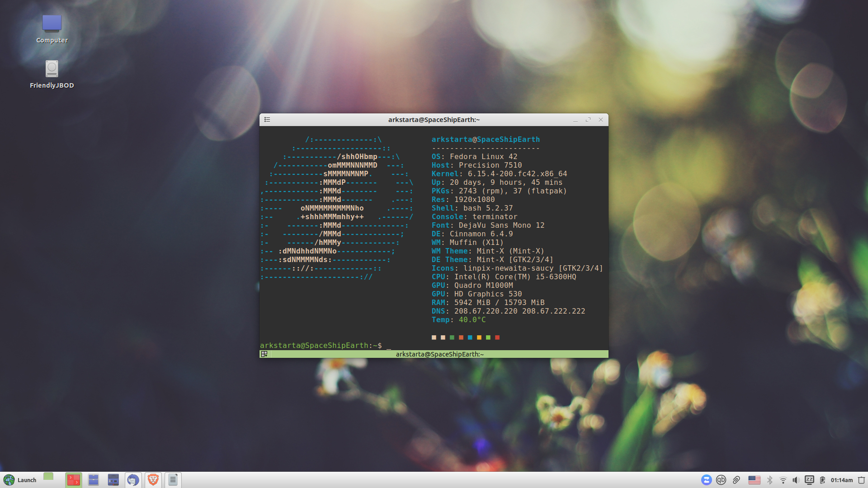Click the 'Host: Precision 7510' line
Screen dimensions: 868x488
coord(476,165)
